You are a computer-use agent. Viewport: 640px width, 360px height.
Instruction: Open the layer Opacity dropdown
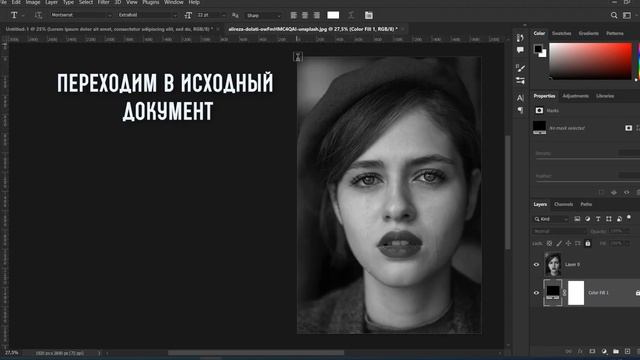pyautogui.click(x=620, y=231)
